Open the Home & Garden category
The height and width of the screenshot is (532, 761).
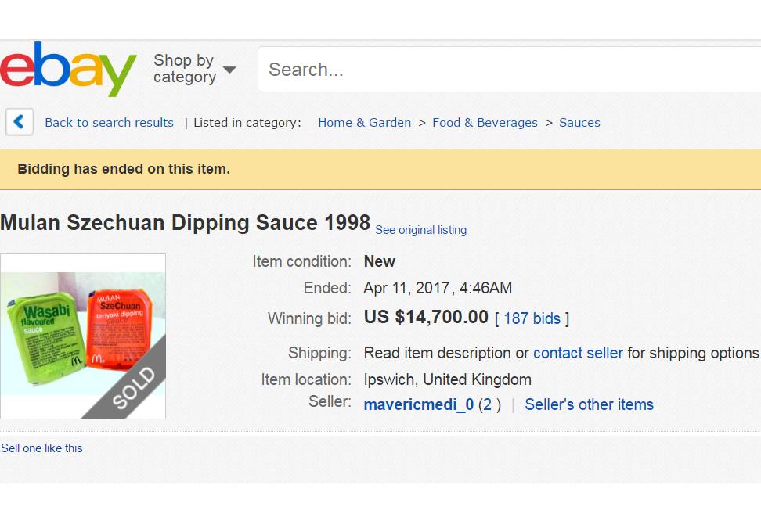click(364, 123)
